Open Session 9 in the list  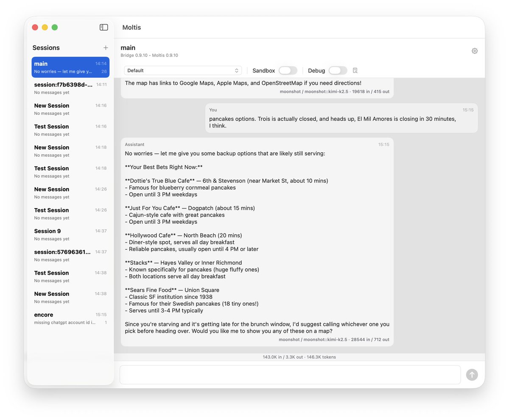(70, 234)
